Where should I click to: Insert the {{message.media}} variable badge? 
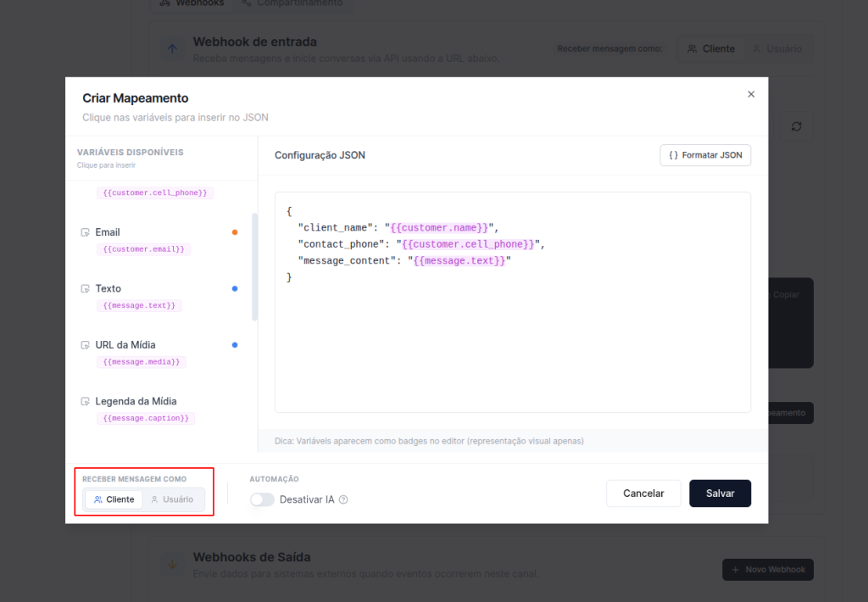pos(142,362)
